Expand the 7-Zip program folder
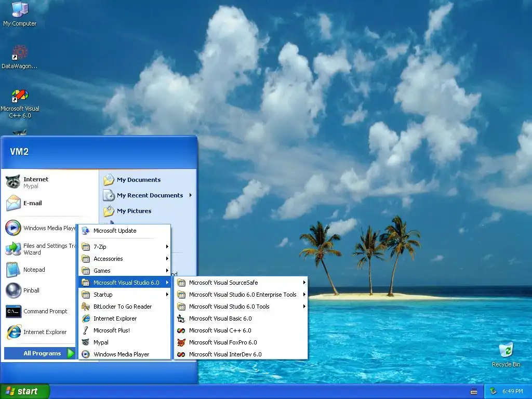 point(125,247)
